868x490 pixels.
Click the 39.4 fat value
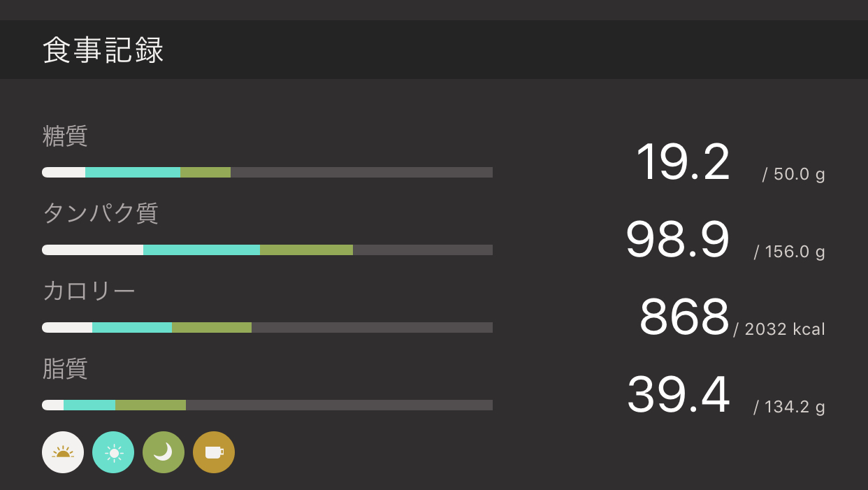[x=678, y=396]
